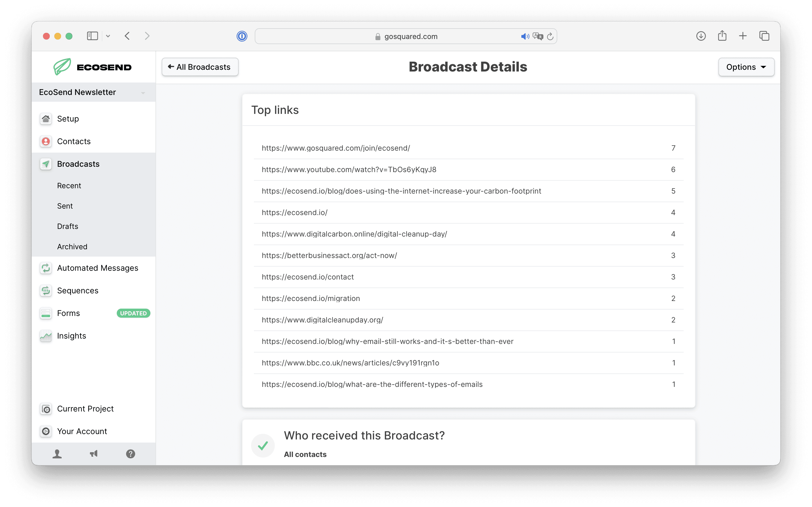Click the gosquared.com address bar
The height and width of the screenshot is (507, 812).
tap(405, 36)
